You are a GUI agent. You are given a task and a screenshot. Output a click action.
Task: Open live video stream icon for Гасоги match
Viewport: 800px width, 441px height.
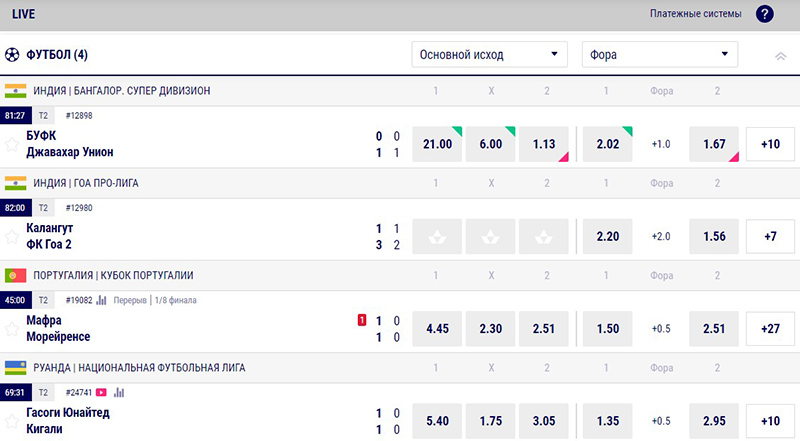pos(102,392)
